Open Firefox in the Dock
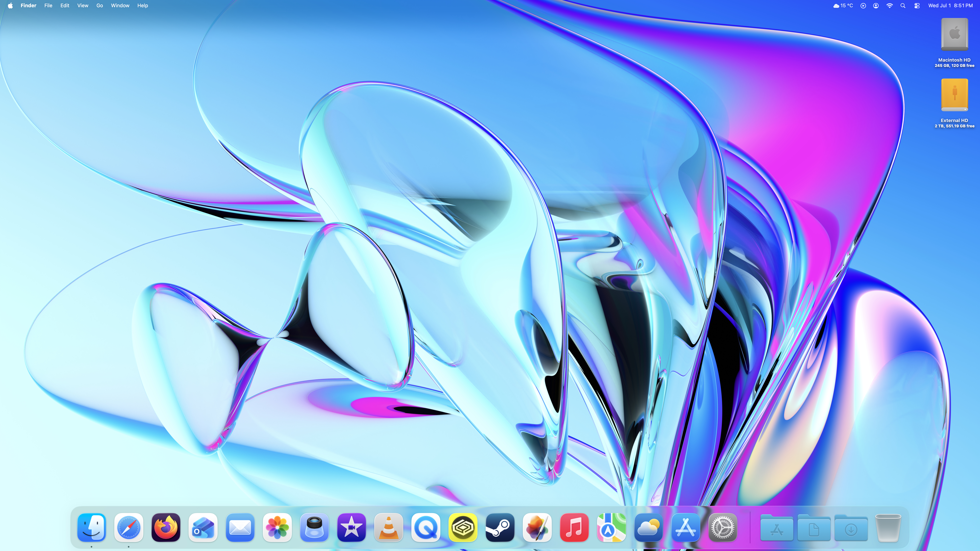This screenshot has height=551, width=980. point(166,527)
